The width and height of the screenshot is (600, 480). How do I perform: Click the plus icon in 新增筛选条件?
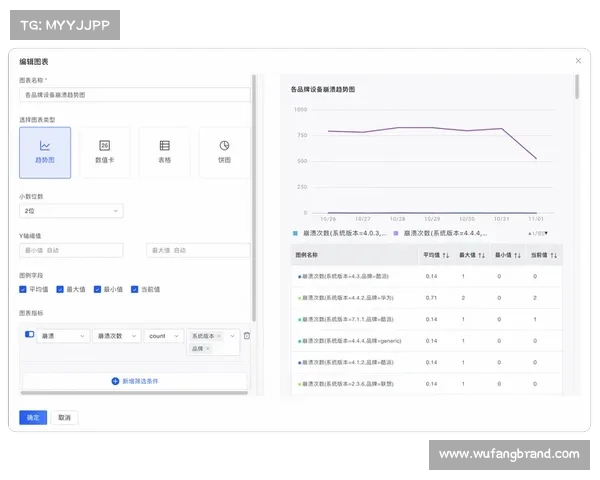115,381
